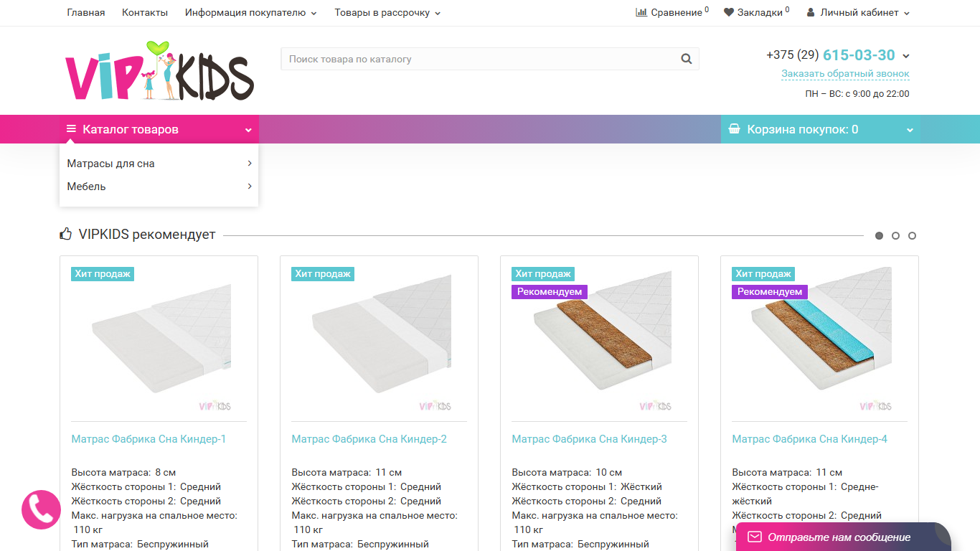
Task: Click the shopping basket icon
Action: [734, 129]
